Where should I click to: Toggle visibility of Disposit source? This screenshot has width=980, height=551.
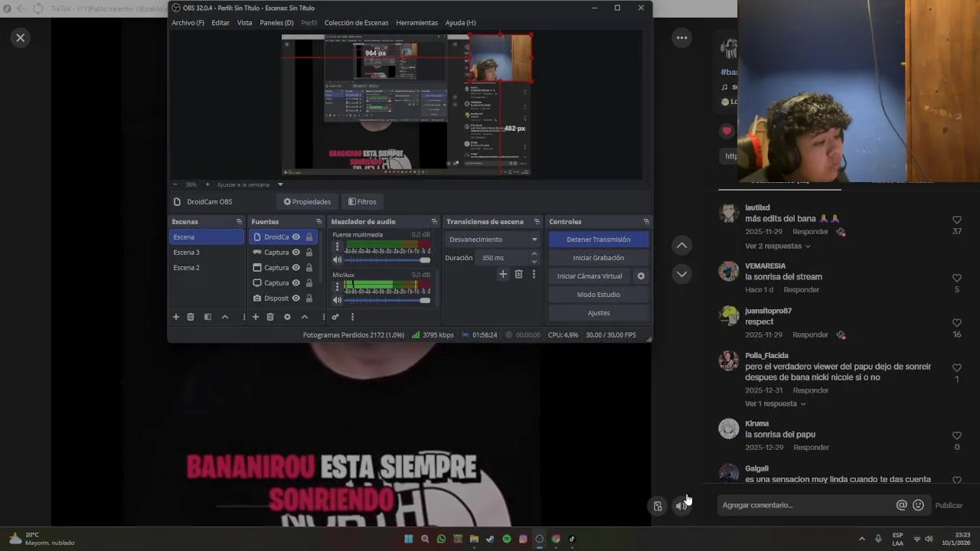coord(296,298)
